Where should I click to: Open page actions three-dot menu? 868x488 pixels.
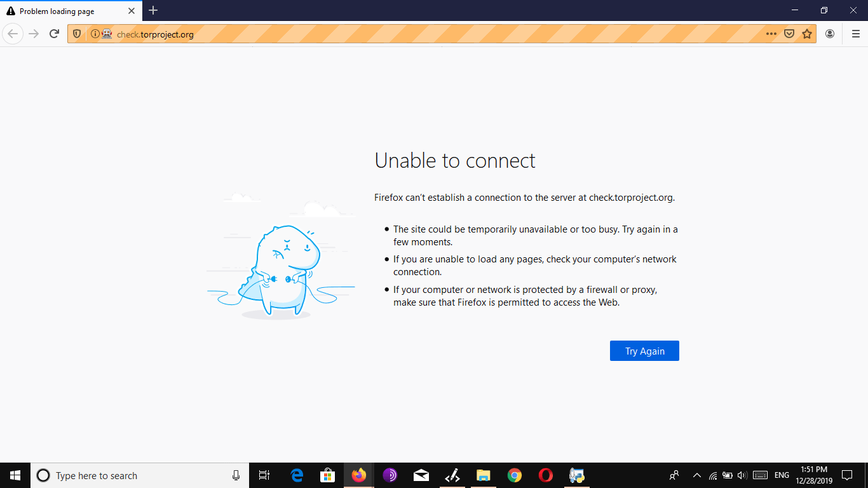[771, 34]
